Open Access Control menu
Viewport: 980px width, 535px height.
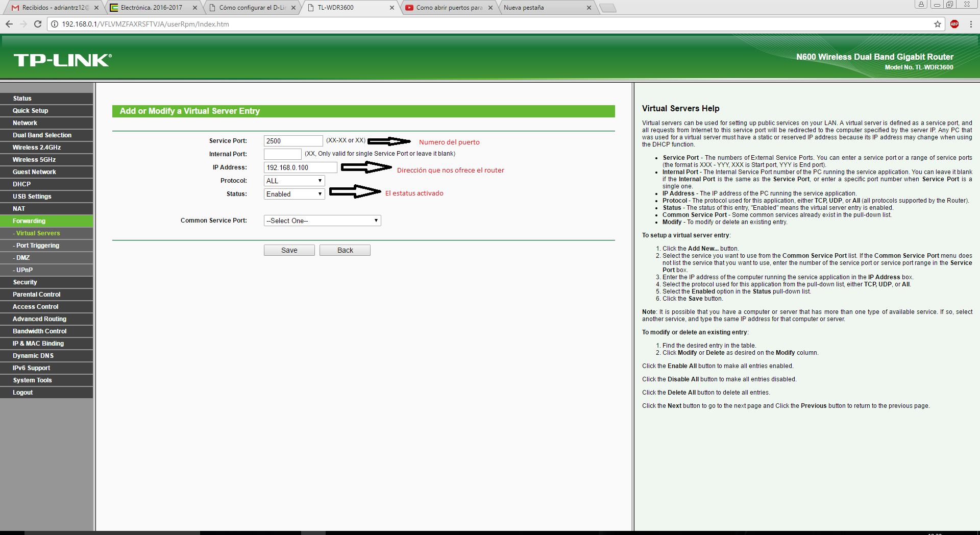[46, 307]
